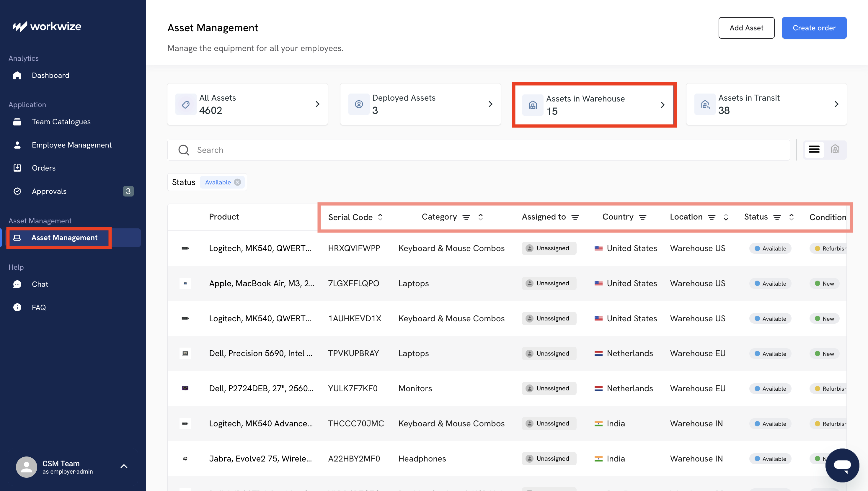The height and width of the screenshot is (491, 868).
Task: Click Unassigned chip for TPVKUPBRAY row
Action: point(549,353)
